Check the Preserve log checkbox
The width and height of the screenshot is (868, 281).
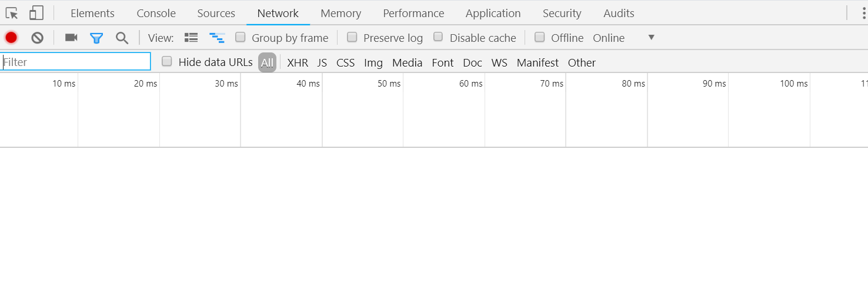[352, 37]
